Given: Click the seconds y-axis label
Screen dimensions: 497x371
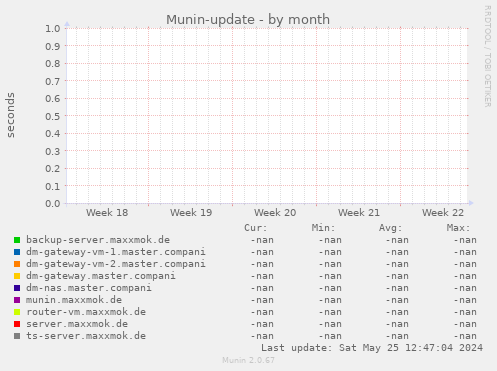Looking at the screenshot, I should click(x=10, y=115).
